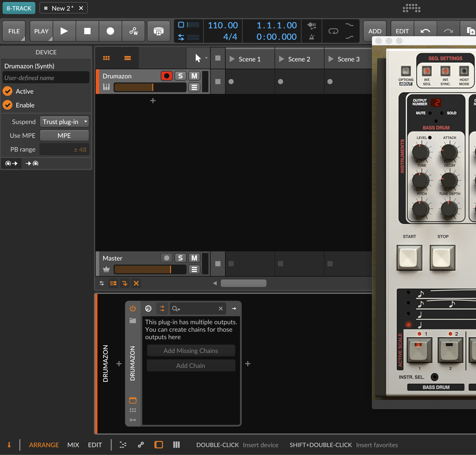
Task: Open the PLAY menu
Action: (x=41, y=31)
